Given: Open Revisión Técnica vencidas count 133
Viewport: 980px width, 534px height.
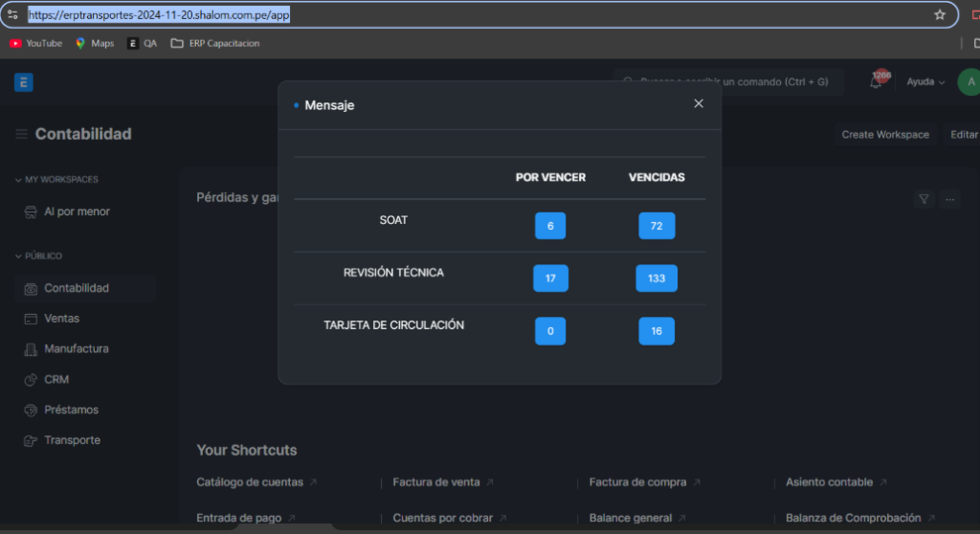Looking at the screenshot, I should point(657,278).
